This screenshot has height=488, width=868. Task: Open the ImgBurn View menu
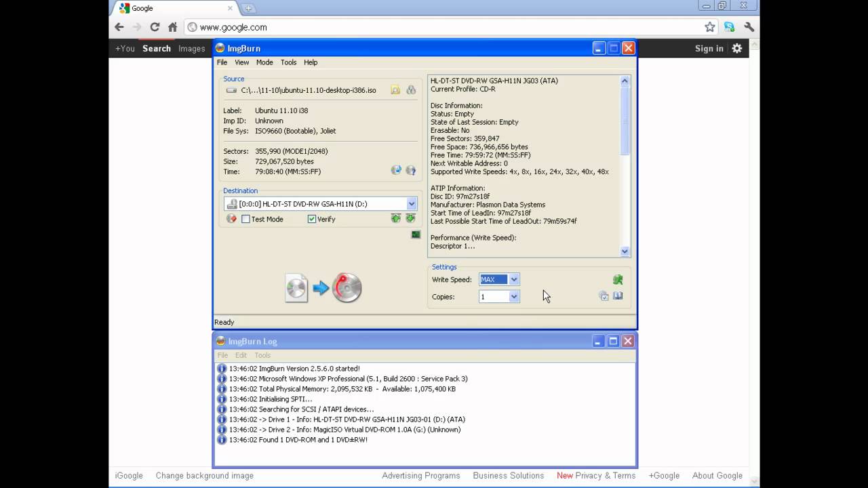(241, 62)
